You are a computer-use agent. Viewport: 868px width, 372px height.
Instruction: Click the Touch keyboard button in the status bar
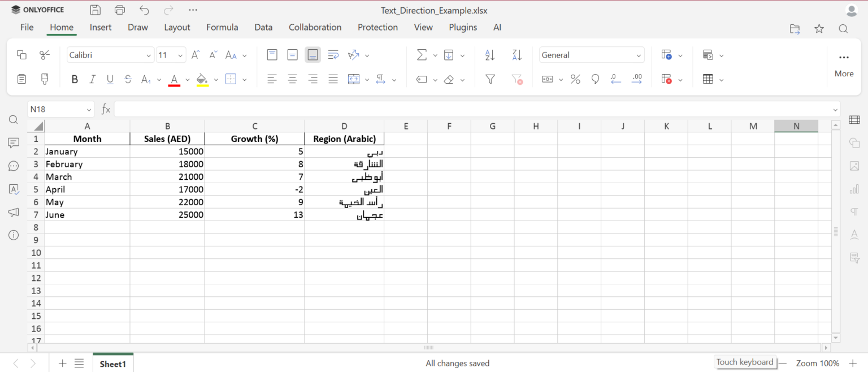[x=745, y=362]
